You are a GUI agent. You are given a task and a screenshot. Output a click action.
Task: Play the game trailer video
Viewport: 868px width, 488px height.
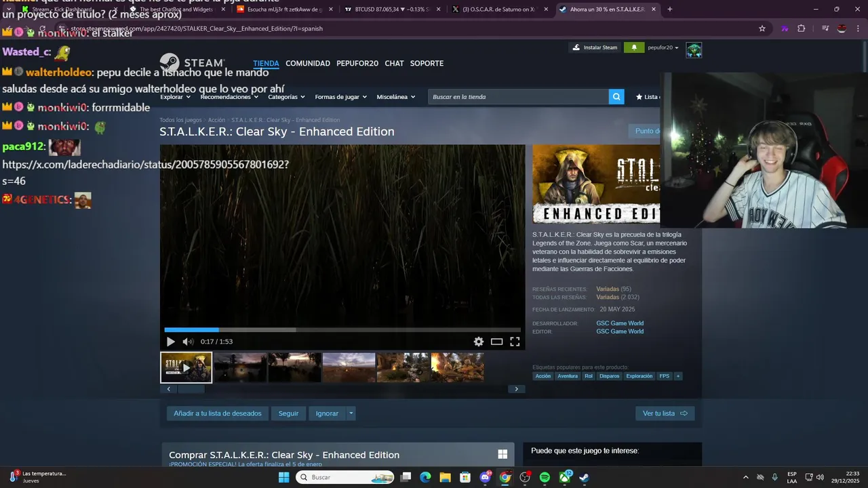(170, 342)
